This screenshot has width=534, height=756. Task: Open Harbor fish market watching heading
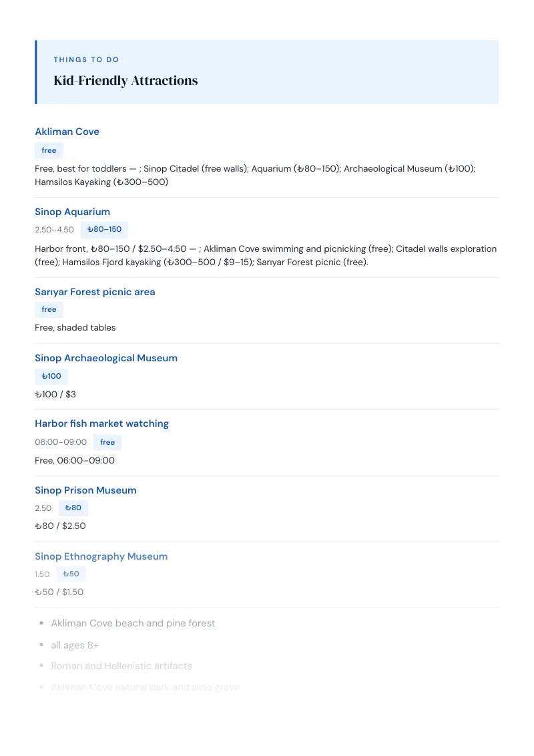pyautogui.click(x=101, y=423)
